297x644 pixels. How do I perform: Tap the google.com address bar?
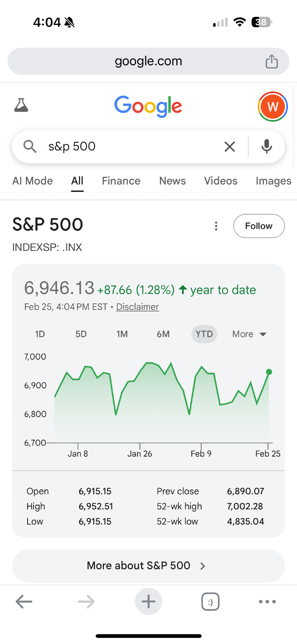[x=148, y=61]
